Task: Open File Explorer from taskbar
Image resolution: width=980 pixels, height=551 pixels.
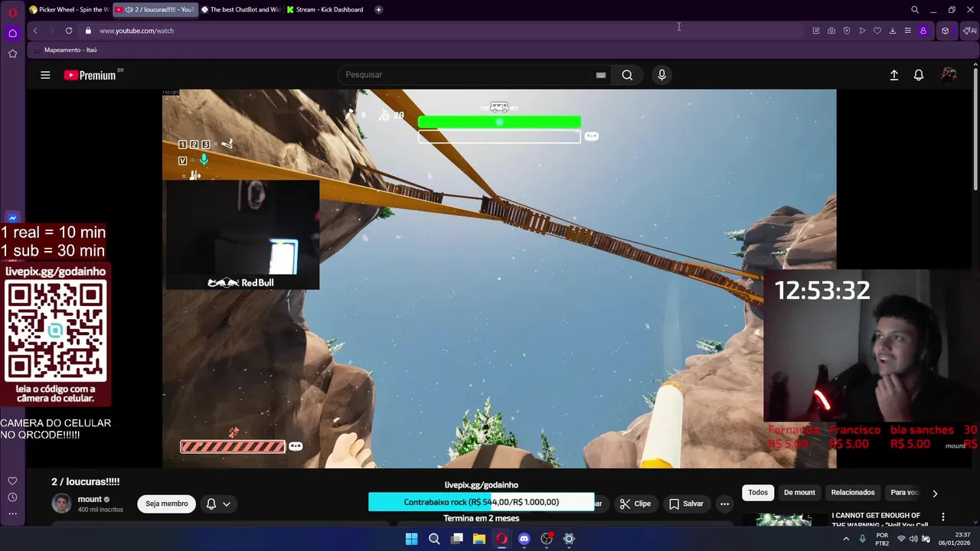Action: (x=479, y=539)
